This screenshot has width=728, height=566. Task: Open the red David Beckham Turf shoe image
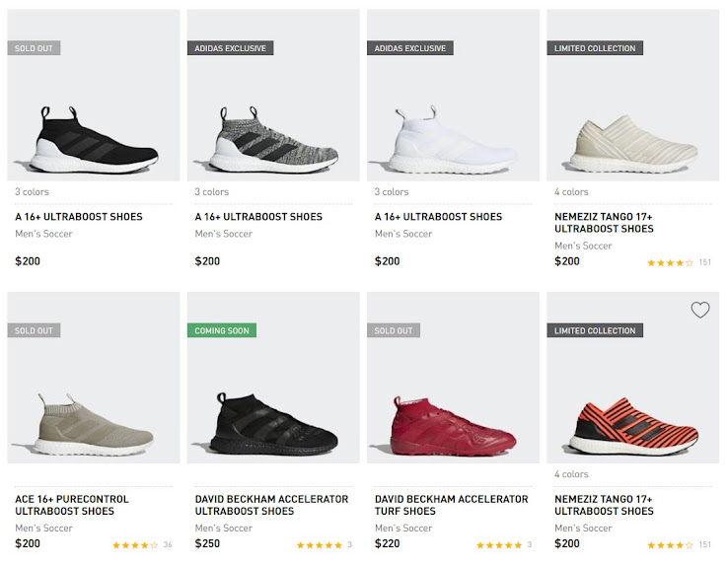pyautogui.click(x=453, y=426)
